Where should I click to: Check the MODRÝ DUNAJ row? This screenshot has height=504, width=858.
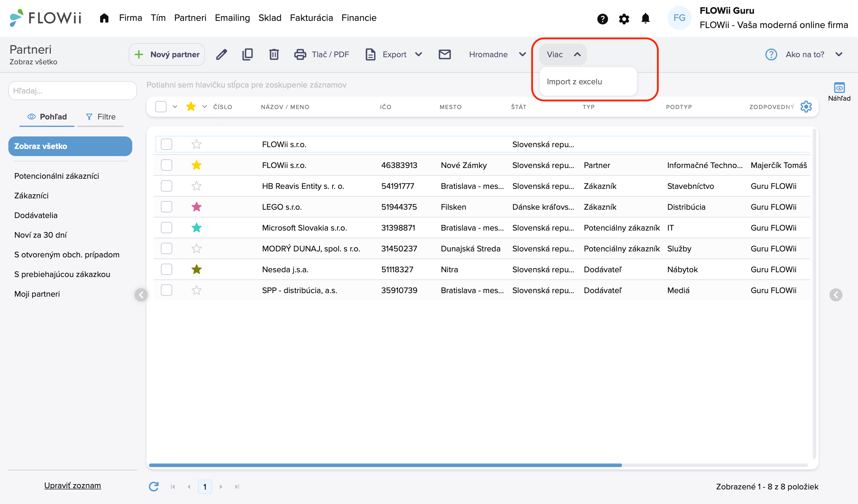point(167,249)
